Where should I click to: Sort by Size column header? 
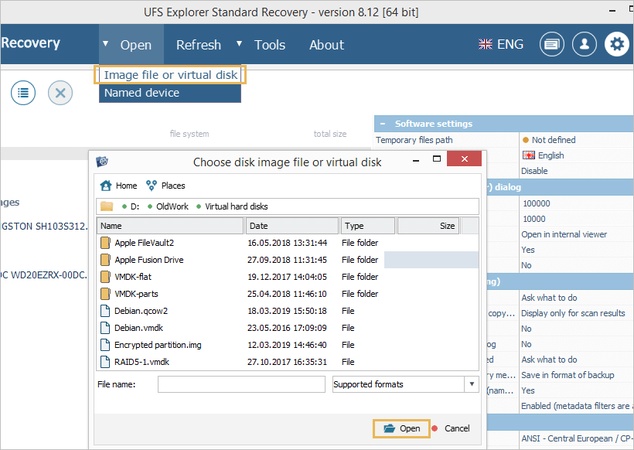point(429,226)
